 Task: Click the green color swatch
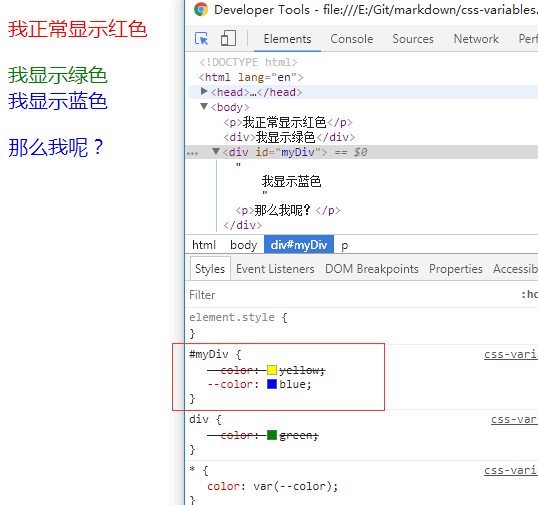point(272,435)
